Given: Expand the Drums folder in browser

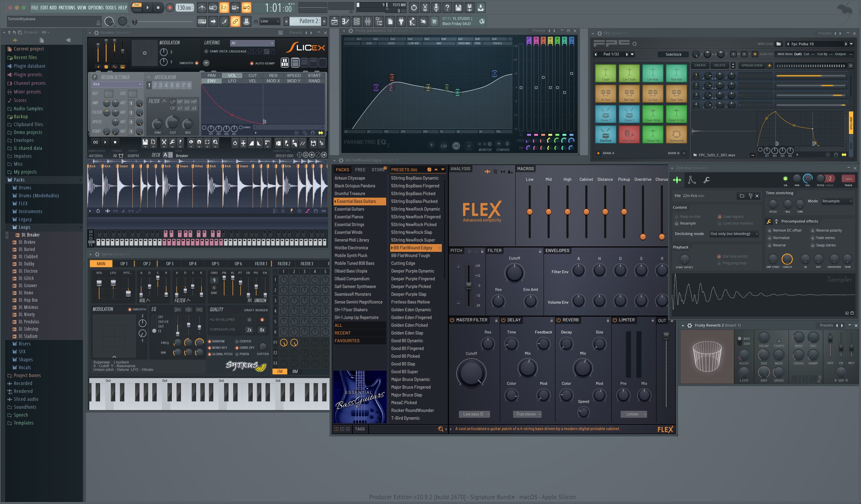Looking at the screenshot, I should click(25, 188).
